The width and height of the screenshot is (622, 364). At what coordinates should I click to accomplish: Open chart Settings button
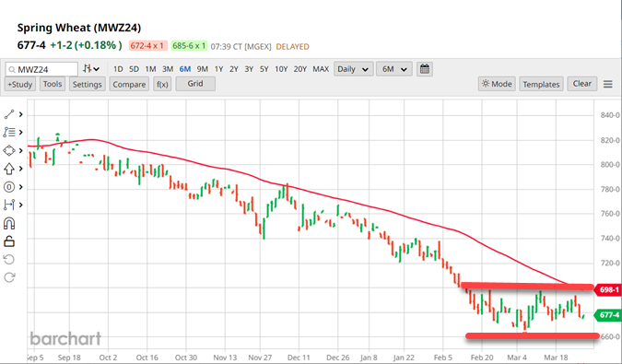pos(88,84)
